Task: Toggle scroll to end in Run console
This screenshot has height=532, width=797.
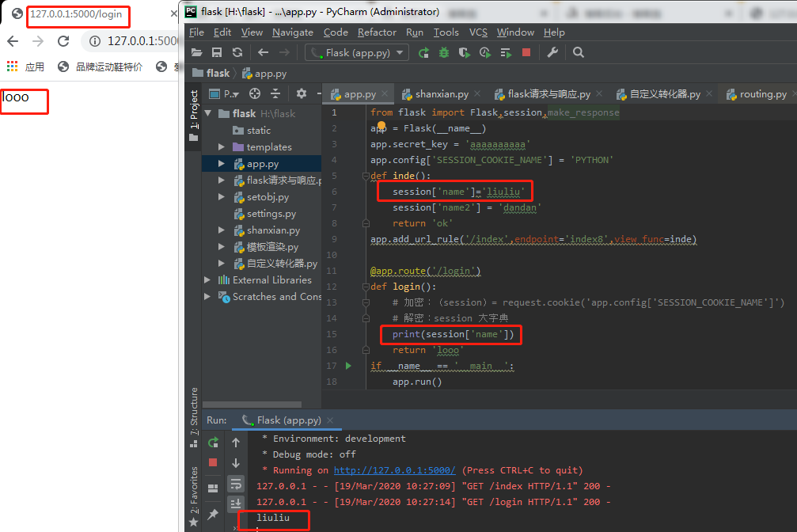Action: point(236,504)
